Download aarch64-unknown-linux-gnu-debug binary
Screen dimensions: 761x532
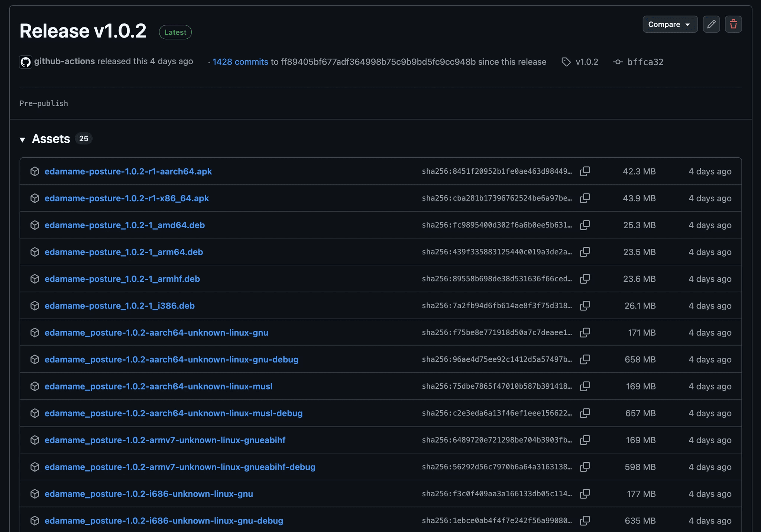171,359
